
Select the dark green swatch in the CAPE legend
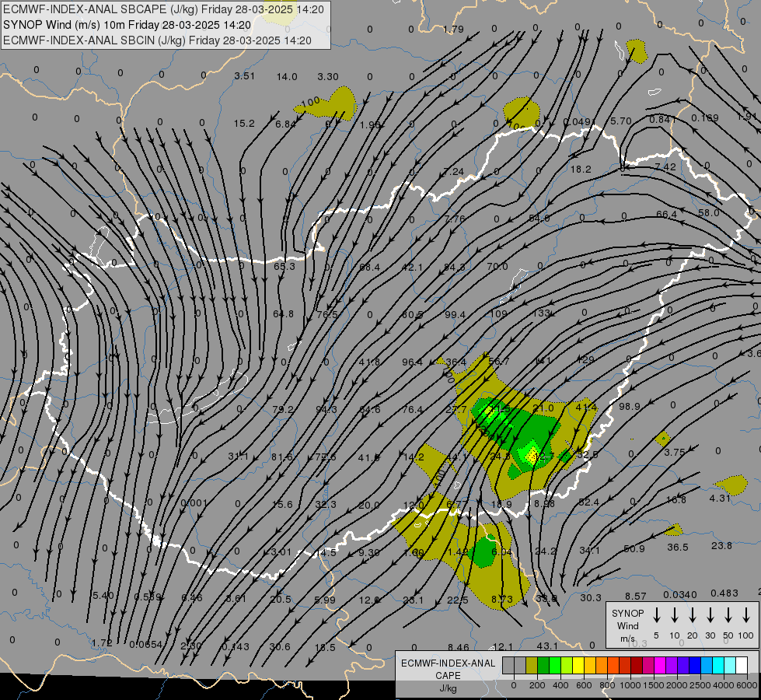(543, 665)
